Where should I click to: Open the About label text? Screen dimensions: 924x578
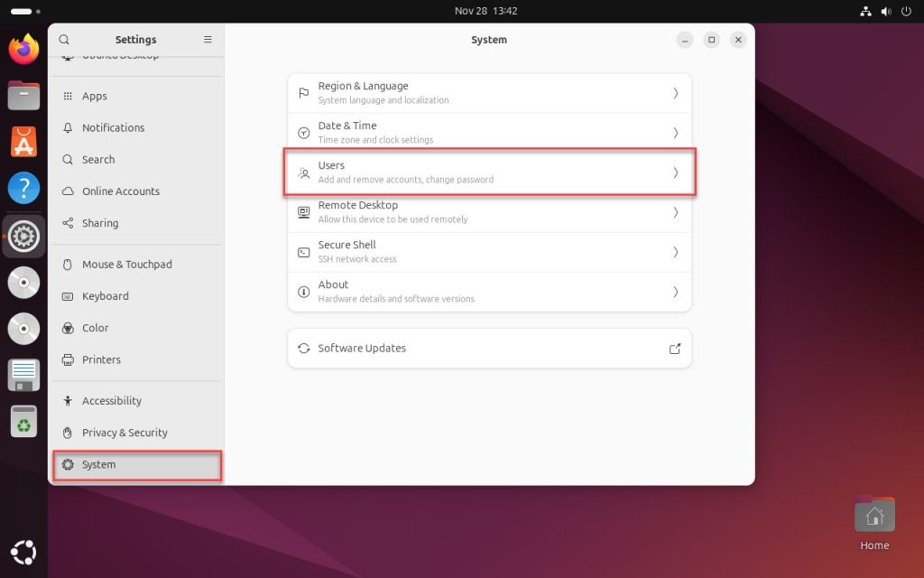(x=333, y=284)
